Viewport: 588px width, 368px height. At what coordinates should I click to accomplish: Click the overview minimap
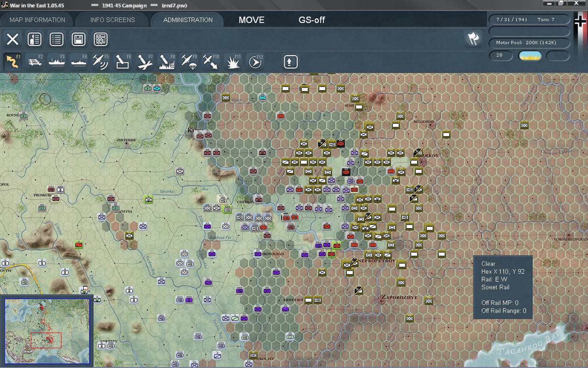pyautogui.click(x=47, y=331)
